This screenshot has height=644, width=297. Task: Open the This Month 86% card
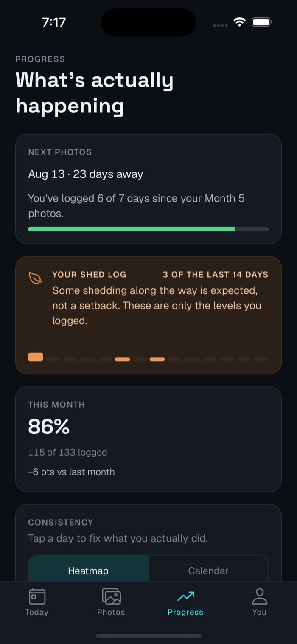[x=148, y=439]
